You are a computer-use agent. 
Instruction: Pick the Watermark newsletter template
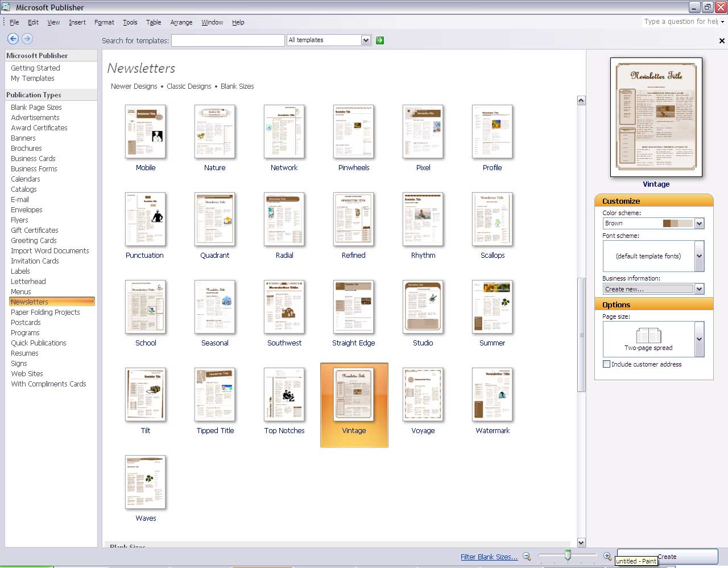pyautogui.click(x=492, y=395)
